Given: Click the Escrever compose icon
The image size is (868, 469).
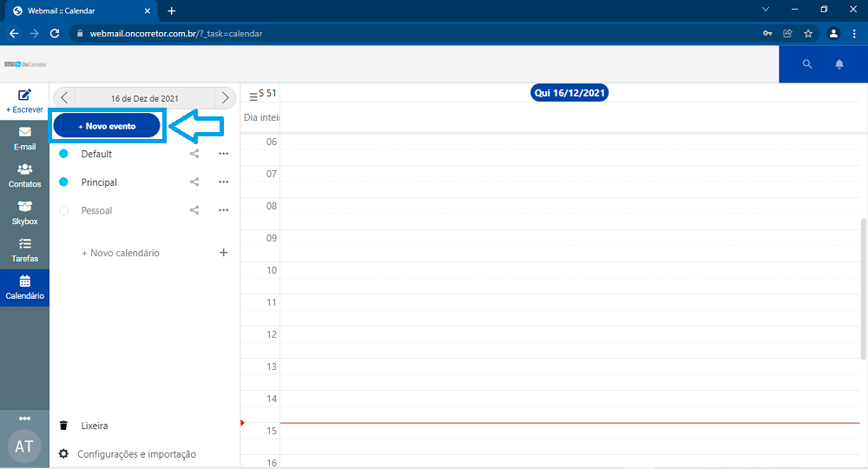Looking at the screenshot, I should coord(24,96).
